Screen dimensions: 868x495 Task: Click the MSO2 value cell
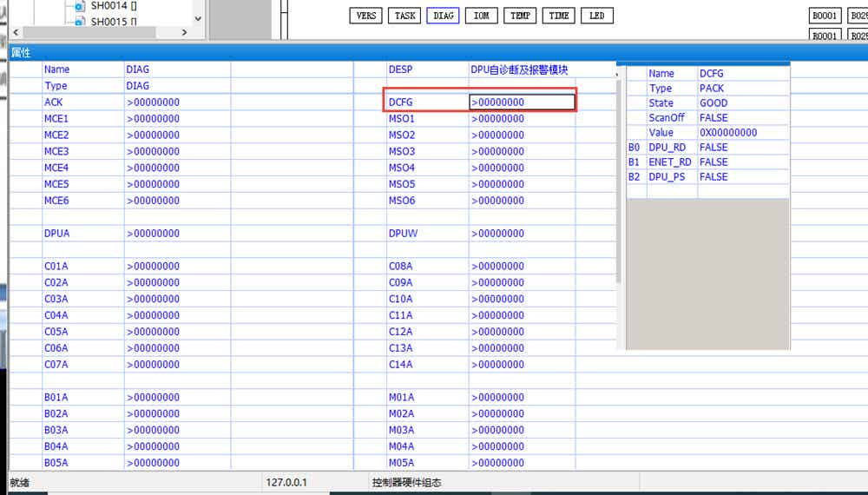tap(522, 135)
